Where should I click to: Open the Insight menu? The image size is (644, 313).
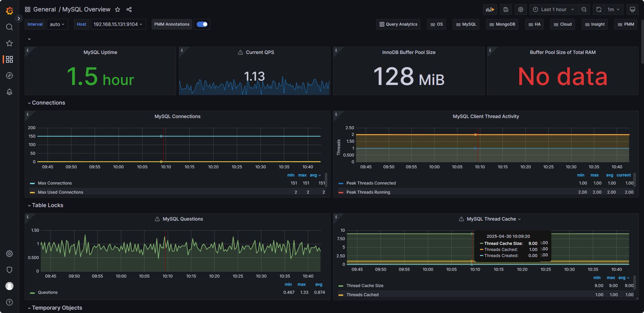[595, 24]
